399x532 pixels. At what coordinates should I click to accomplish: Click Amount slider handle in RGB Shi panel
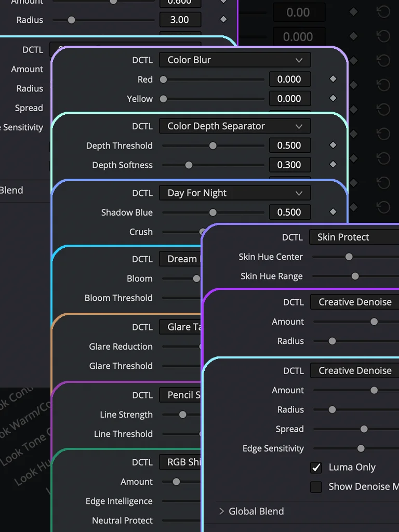point(176,482)
